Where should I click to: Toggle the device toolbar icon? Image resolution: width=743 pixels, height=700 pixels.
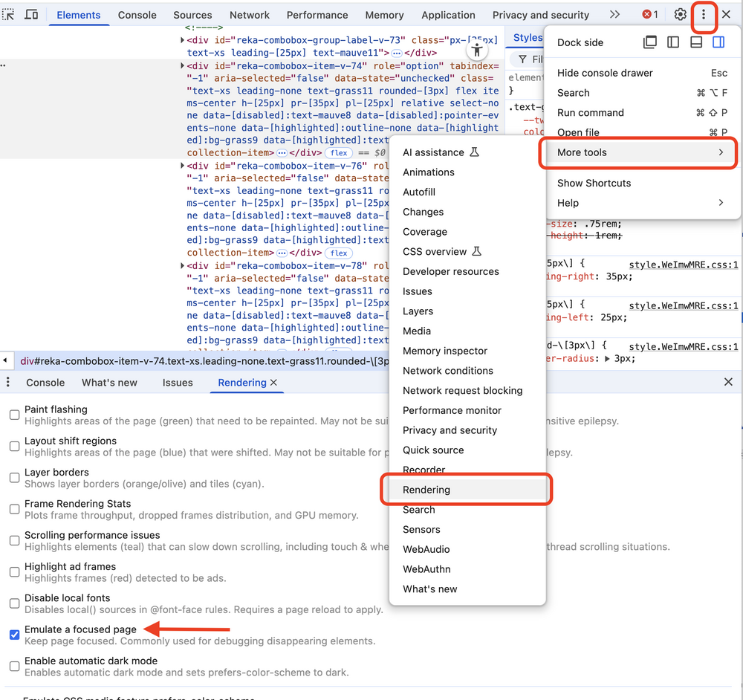31,15
